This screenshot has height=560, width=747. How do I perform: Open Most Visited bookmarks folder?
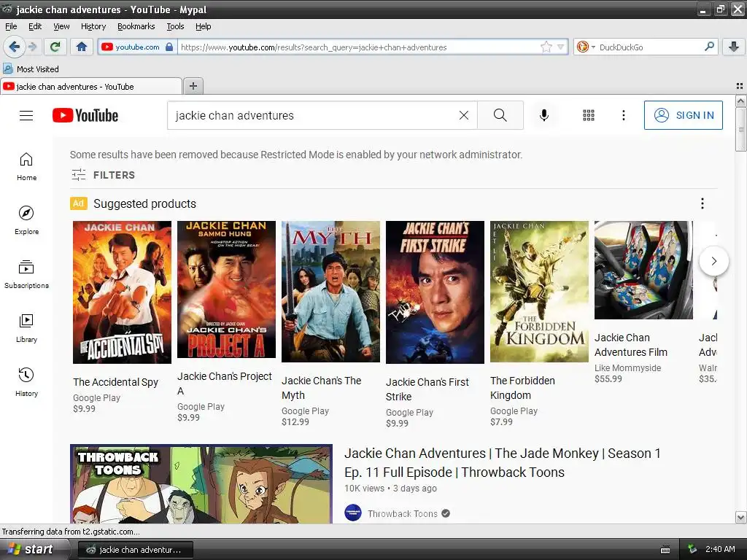(x=31, y=69)
